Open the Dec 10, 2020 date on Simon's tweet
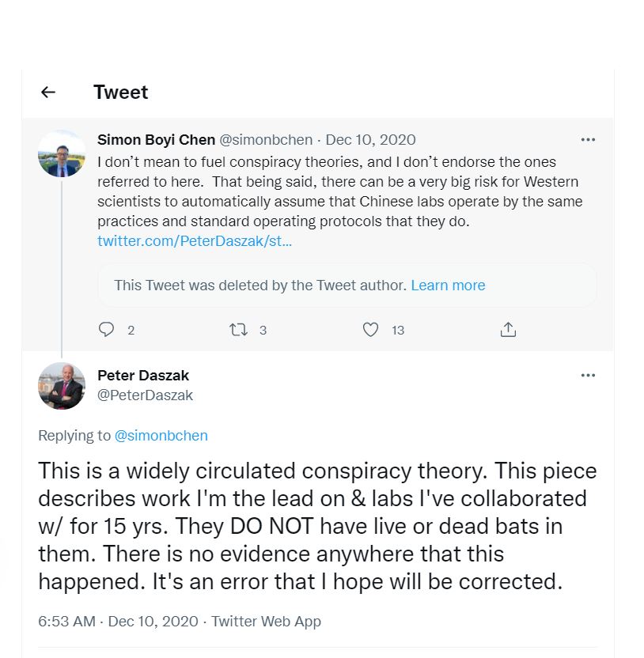The image size is (644, 658). click(370, 140)
